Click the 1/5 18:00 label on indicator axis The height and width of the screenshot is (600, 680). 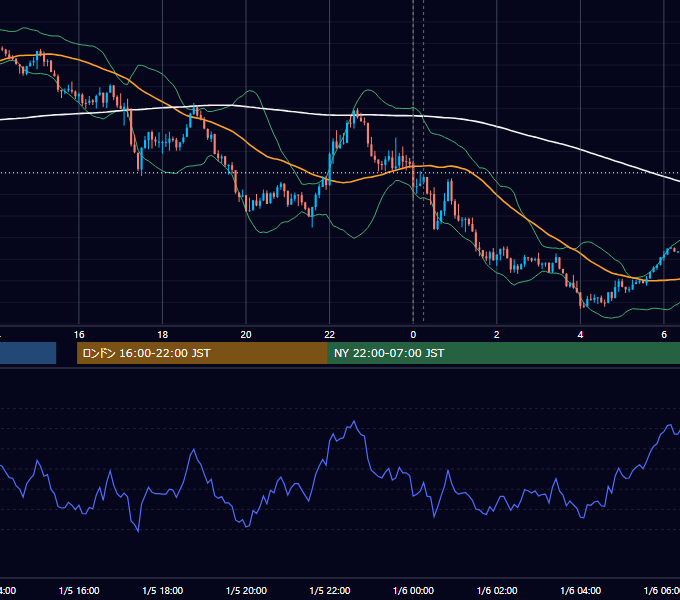click(163, 591)
